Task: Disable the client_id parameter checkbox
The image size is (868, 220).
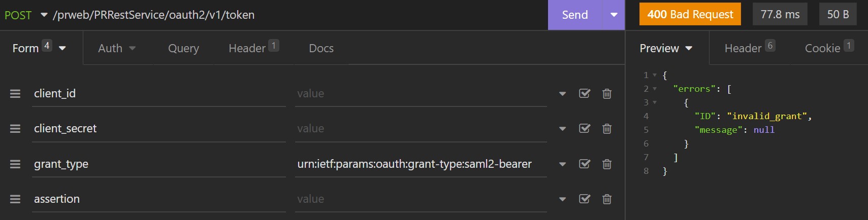Action: (585, 93)
